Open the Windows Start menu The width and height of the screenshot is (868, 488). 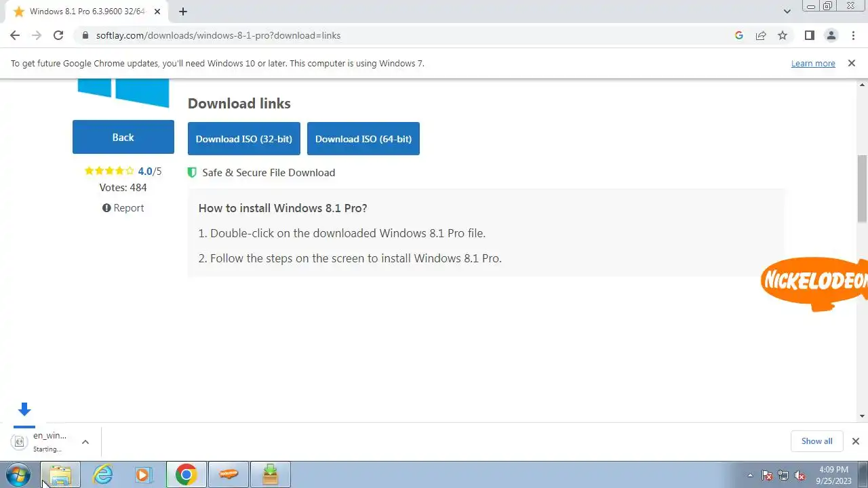pos(18,474)
